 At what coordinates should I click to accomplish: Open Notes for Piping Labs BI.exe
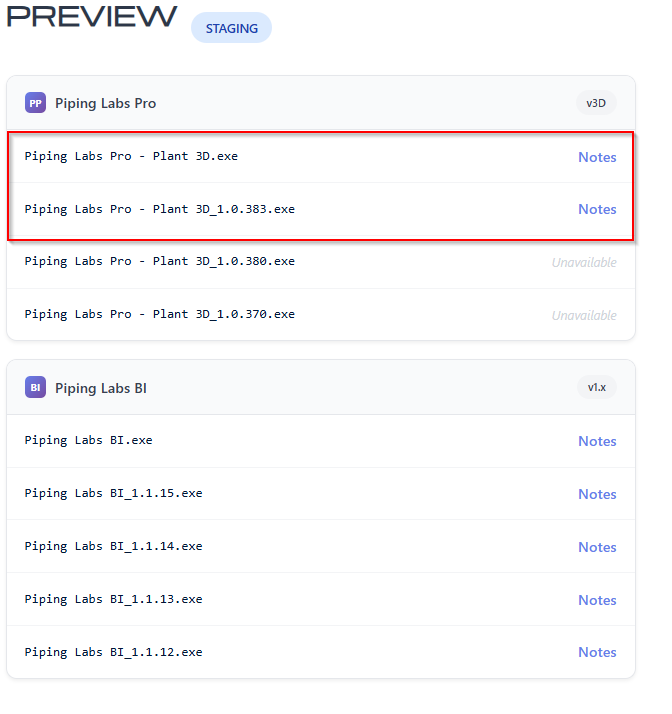[x=597, y=441]
